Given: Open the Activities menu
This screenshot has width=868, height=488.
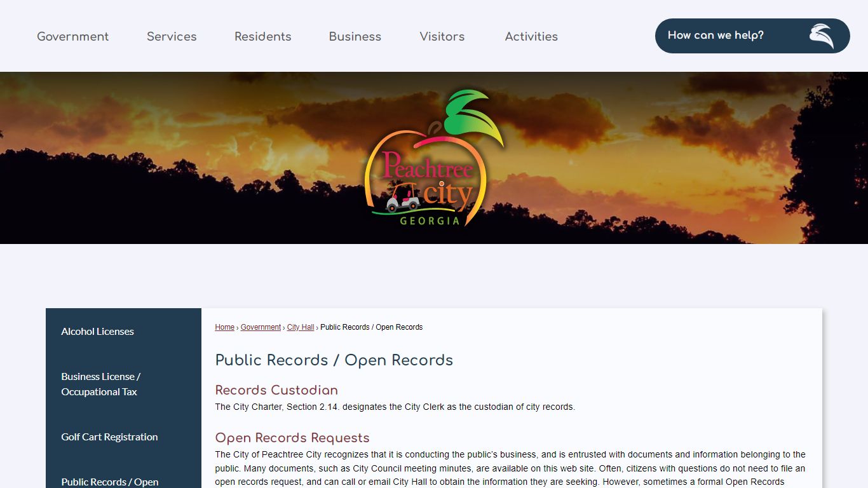Looking at the screenshot, I should (x=531, y=36).
